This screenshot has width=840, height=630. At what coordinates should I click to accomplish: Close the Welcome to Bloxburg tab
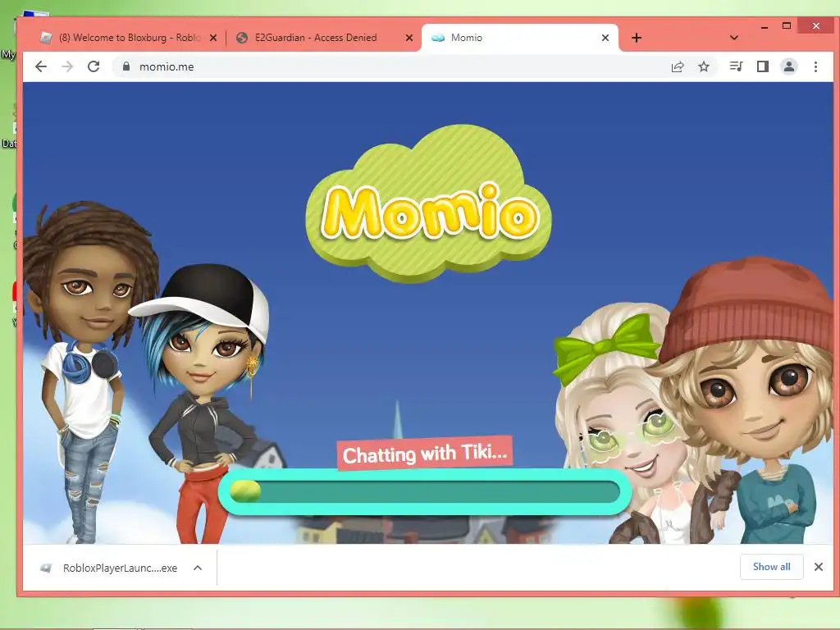[213, 38]
